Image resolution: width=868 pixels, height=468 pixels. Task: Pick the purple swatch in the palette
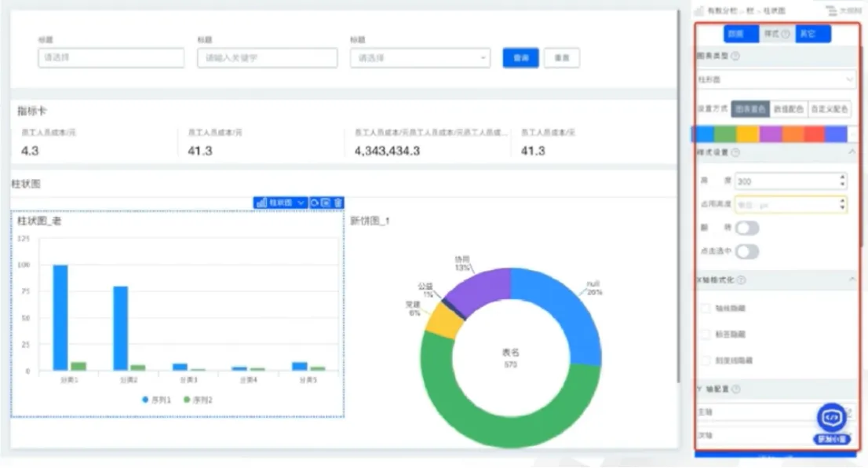(x=770, y=134)
